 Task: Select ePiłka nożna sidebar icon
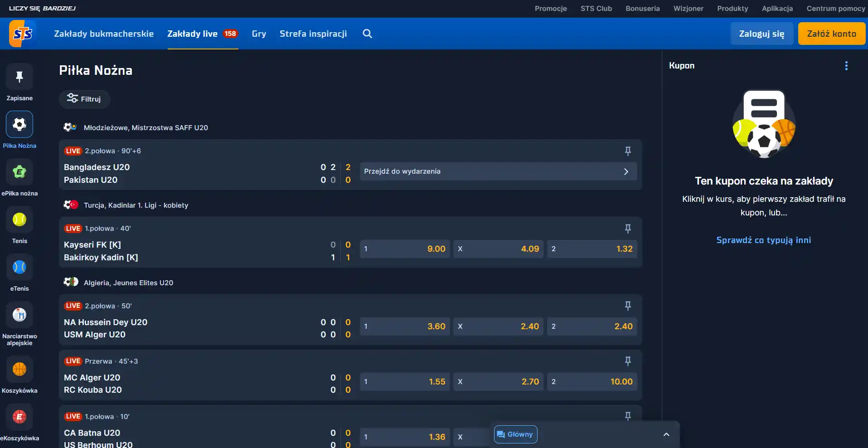click(x=19, y=172)
